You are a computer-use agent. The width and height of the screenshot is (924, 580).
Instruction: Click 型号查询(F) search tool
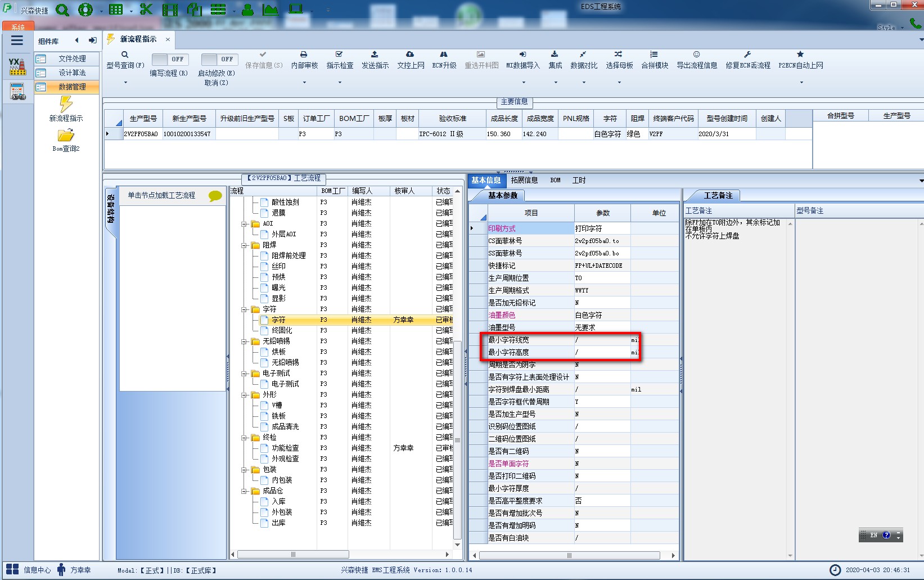pyautogui.click(x=125, y=60)
